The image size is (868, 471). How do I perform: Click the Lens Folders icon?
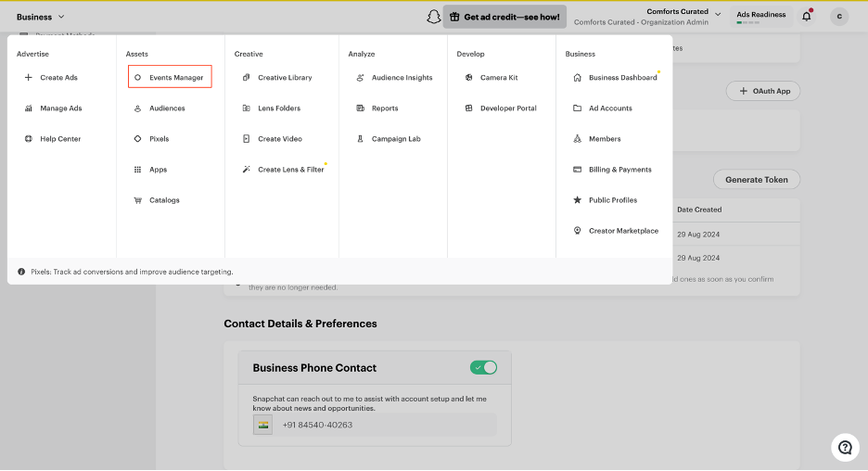[x=247, y=108]
